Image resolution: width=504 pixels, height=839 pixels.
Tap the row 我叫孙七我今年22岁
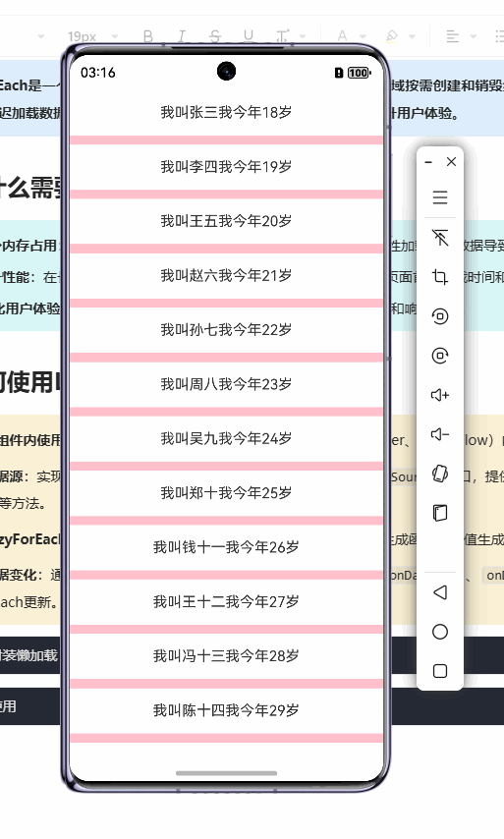pos(226,330)
